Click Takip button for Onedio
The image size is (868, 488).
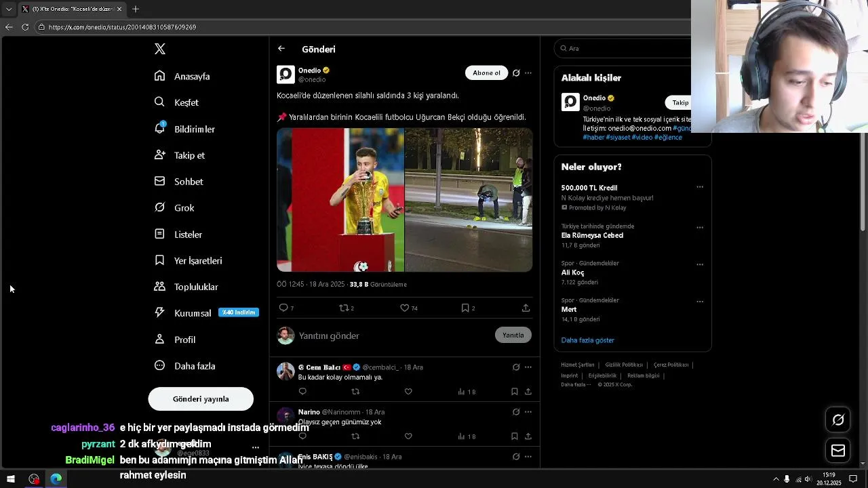pos(679,102)
